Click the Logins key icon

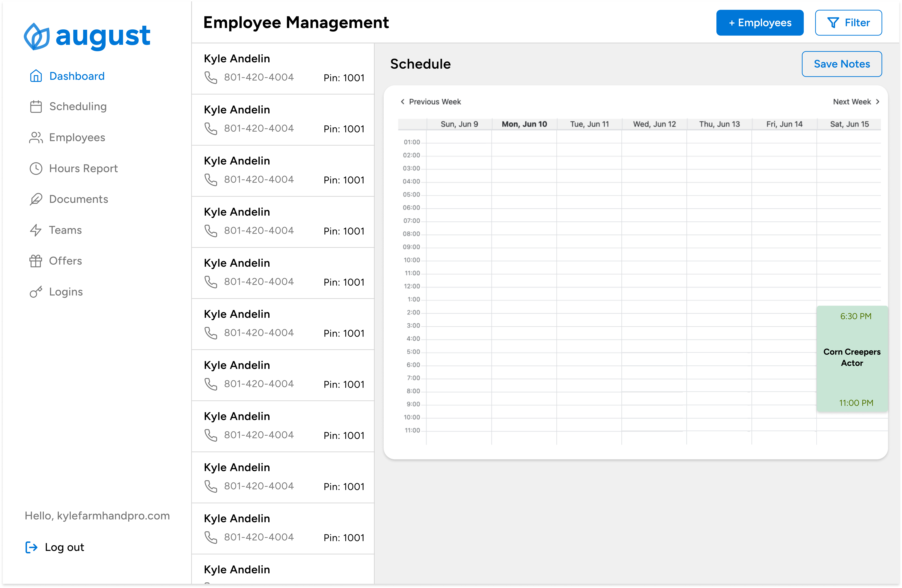(36, 292)
